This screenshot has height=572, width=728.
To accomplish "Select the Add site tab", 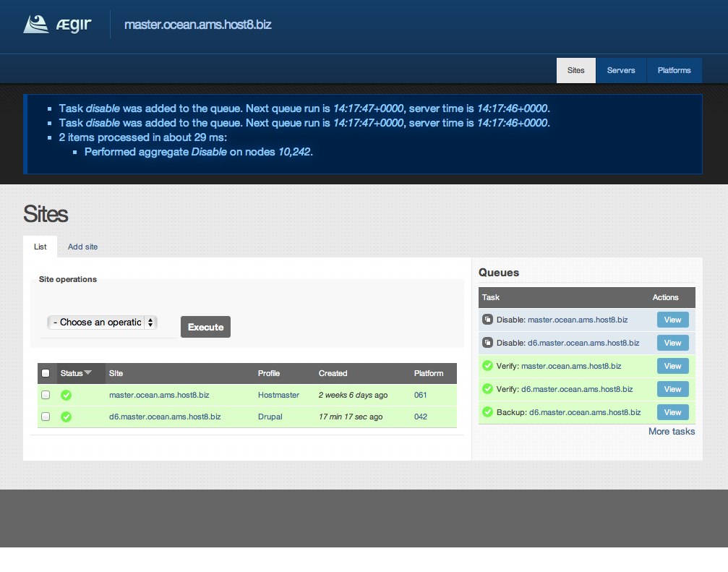I will coord(82,247).
